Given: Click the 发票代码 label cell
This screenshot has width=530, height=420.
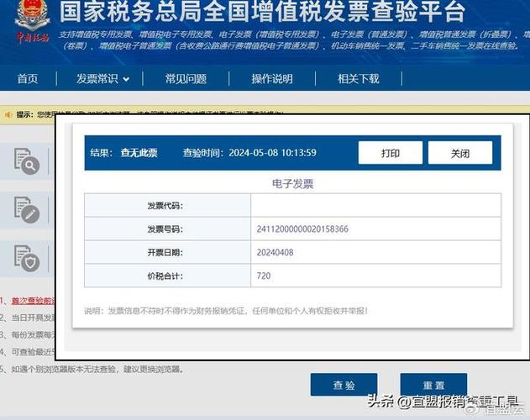Looking at the screenshot, I should tap(168, 205).
